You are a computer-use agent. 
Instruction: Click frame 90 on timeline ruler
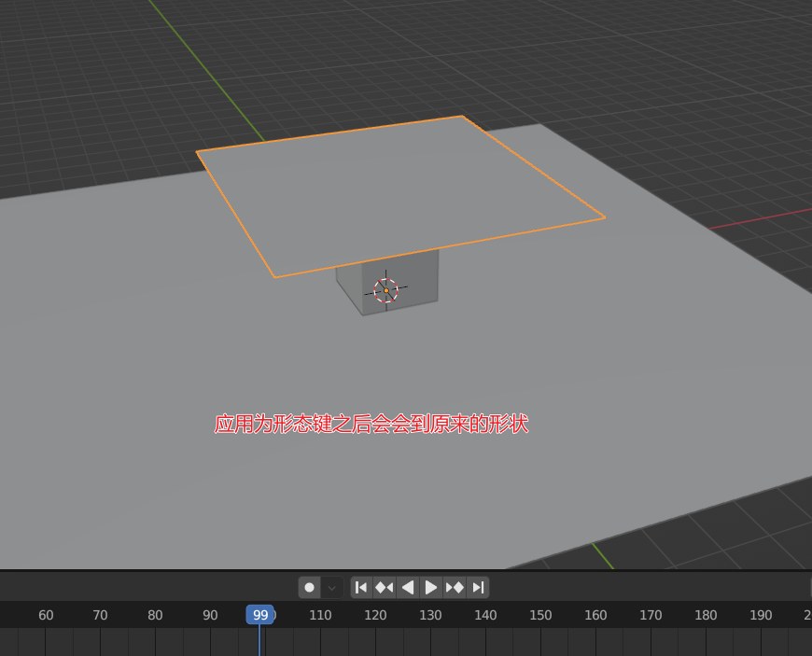210,615
